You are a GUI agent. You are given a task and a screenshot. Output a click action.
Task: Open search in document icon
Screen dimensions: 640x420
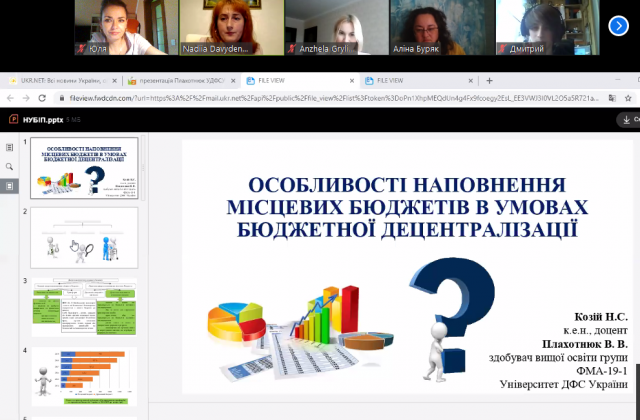[9, 167]
